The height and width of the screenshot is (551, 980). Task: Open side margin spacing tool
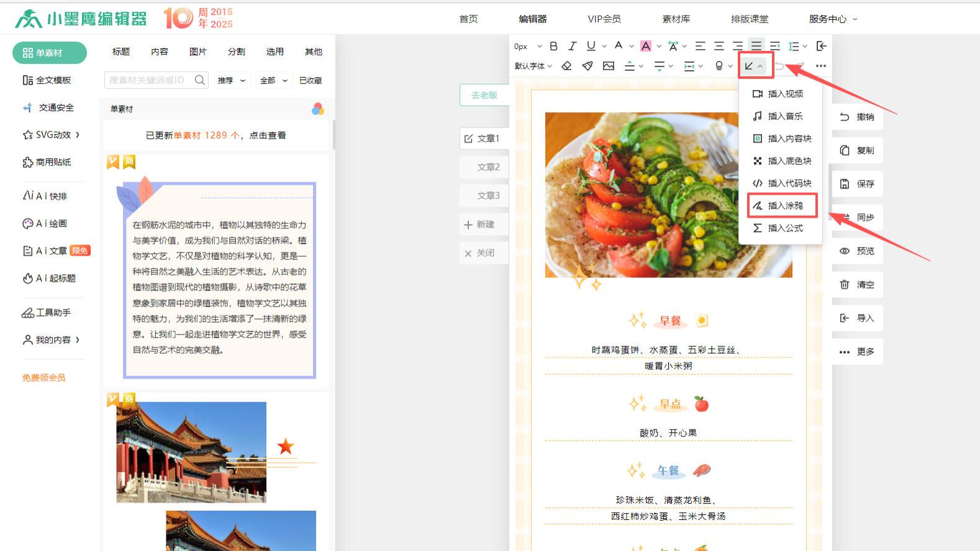[689, 66]
